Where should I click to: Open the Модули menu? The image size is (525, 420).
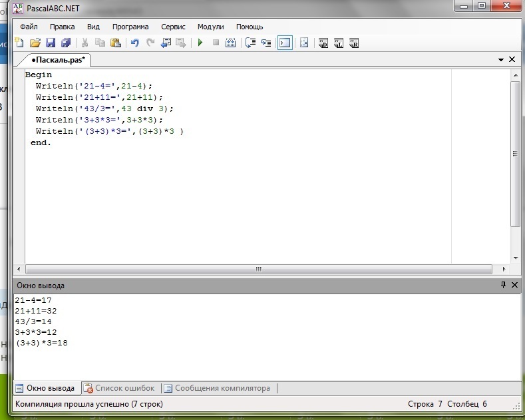click(x=211, y=27)
